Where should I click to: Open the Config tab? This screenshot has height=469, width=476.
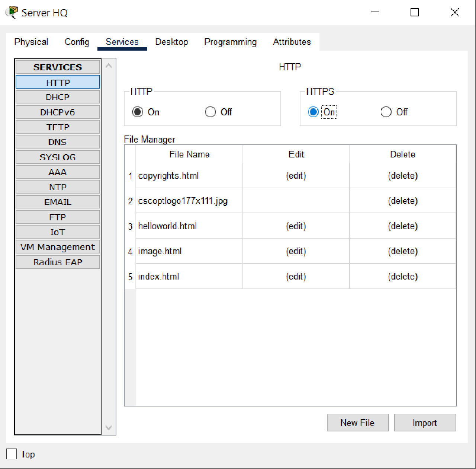click(x=77, y=42)
